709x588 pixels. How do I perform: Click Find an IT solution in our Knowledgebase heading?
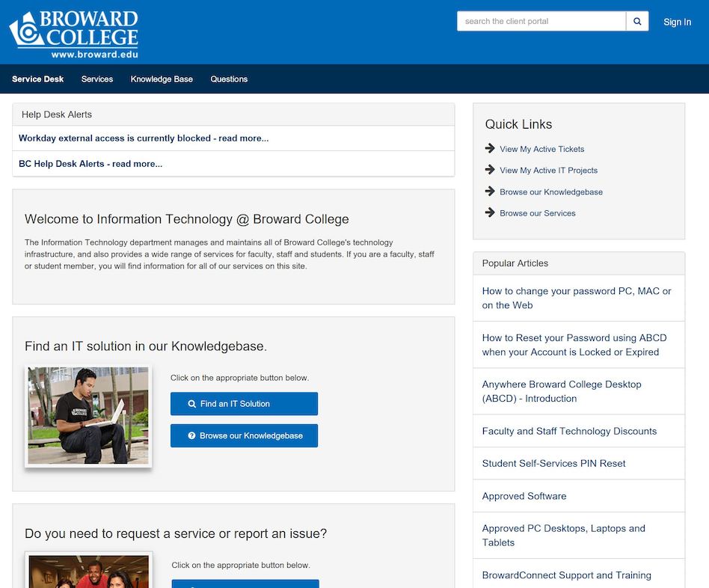146,346
